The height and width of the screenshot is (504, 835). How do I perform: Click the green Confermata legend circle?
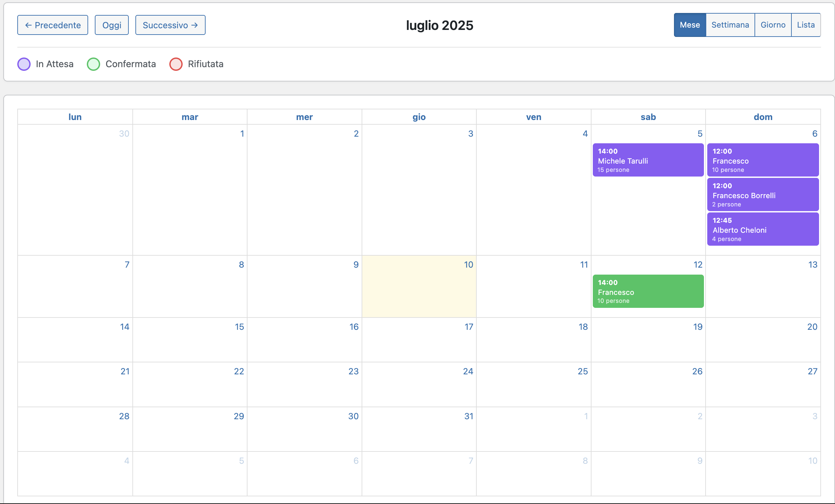pos(93,64)
